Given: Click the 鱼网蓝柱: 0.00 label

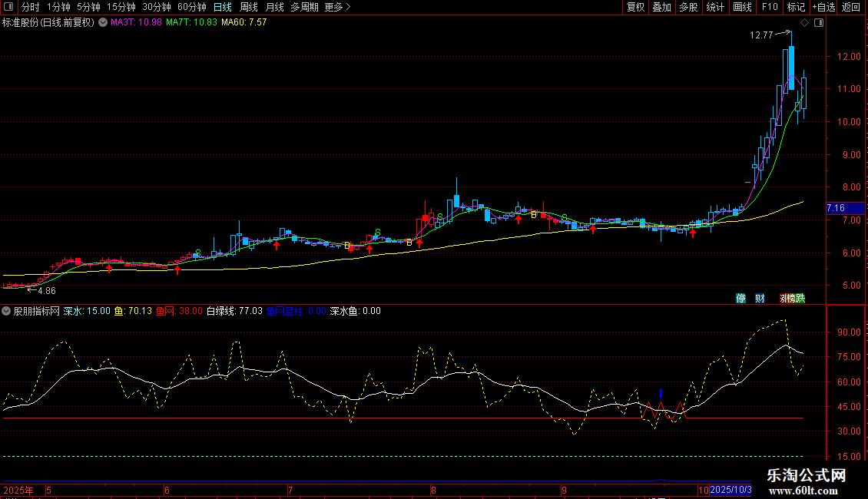Looking at the screenshot, I should (297, 312).
